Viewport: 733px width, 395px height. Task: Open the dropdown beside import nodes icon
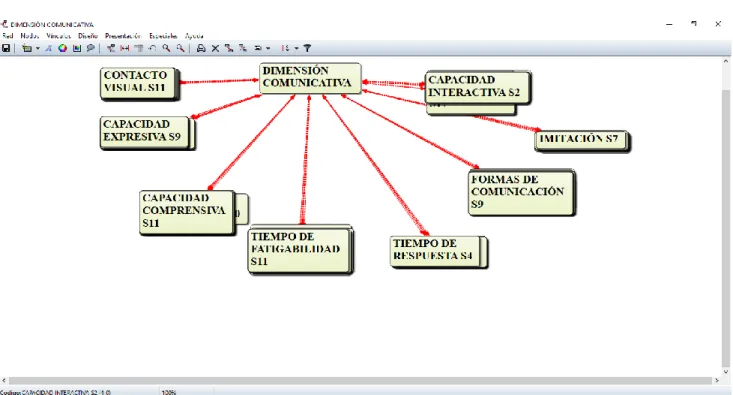38,48
